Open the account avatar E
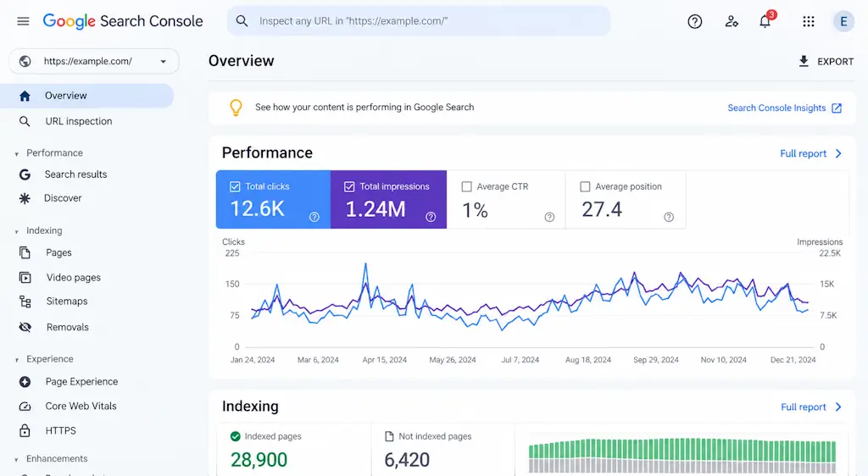868x476 pixels. click(843, 21)
